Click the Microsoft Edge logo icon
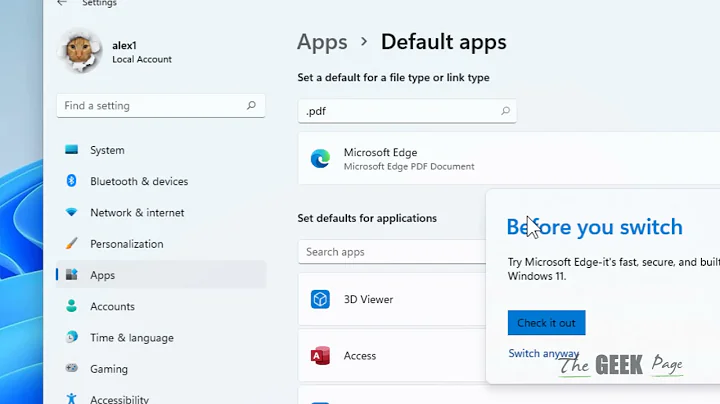 click(320, 159)
